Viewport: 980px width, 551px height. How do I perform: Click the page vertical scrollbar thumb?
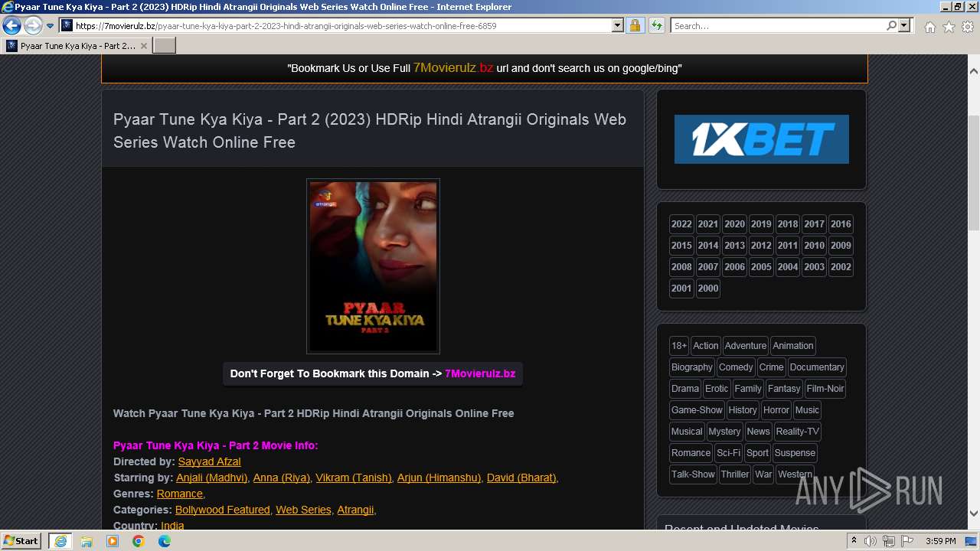(974, 172)
